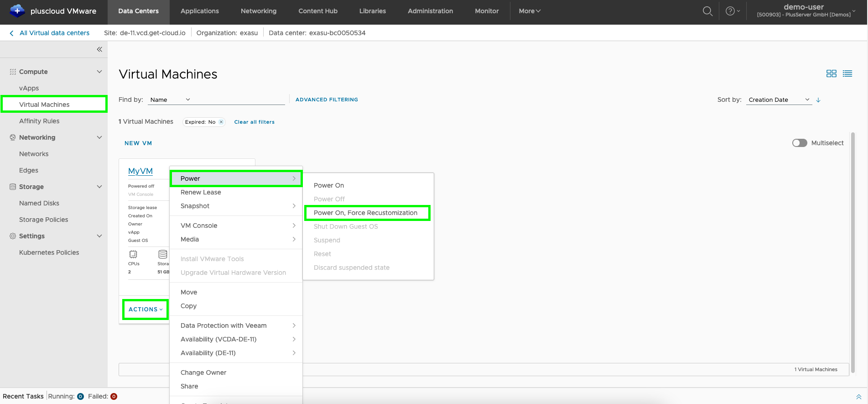This screenshot has height=404, width=868.
Task: Click the CPUs chip icon on MyVM card
Action: click(133, 254)
